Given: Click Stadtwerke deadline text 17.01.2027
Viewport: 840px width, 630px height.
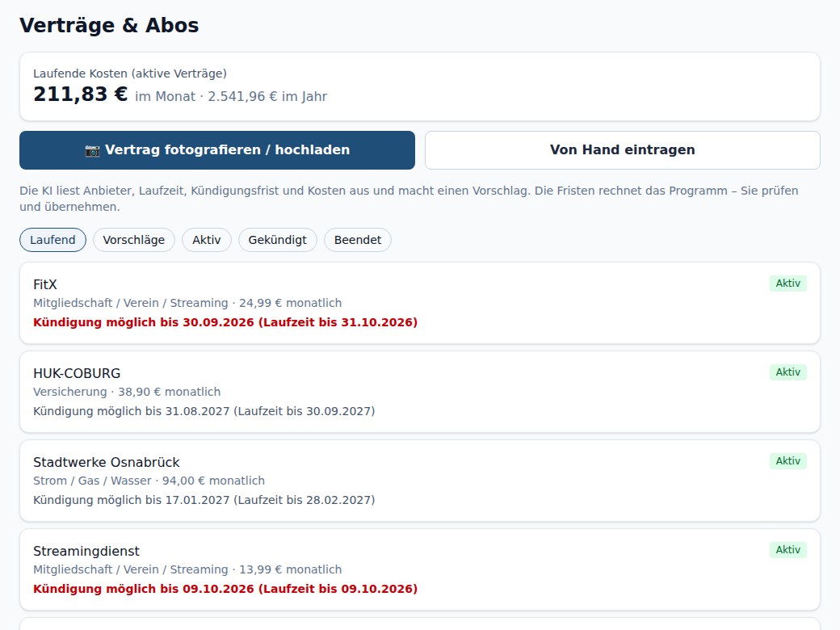Looking at the screenshot, I should 204,500.
